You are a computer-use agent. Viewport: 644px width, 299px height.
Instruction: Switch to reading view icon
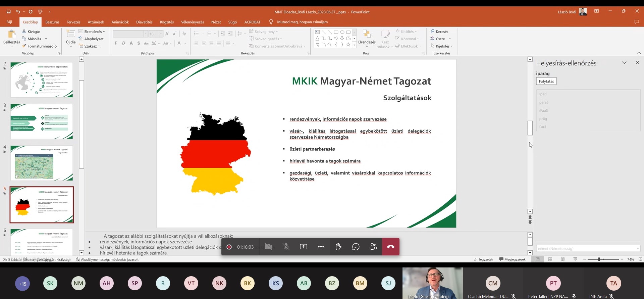[x=562, y=259]
